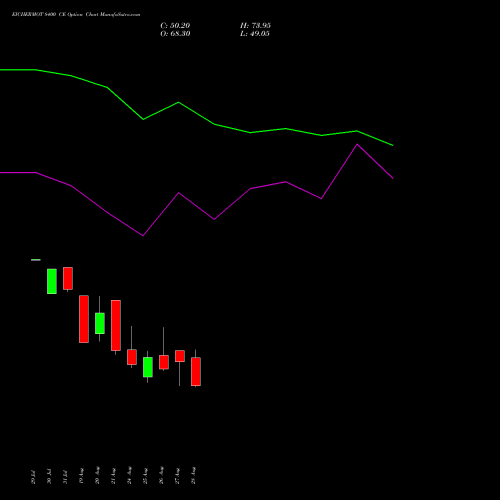The image size is (500, 500).
Task: Select the '20 Aug' date label
Action: tap(97, 476)
